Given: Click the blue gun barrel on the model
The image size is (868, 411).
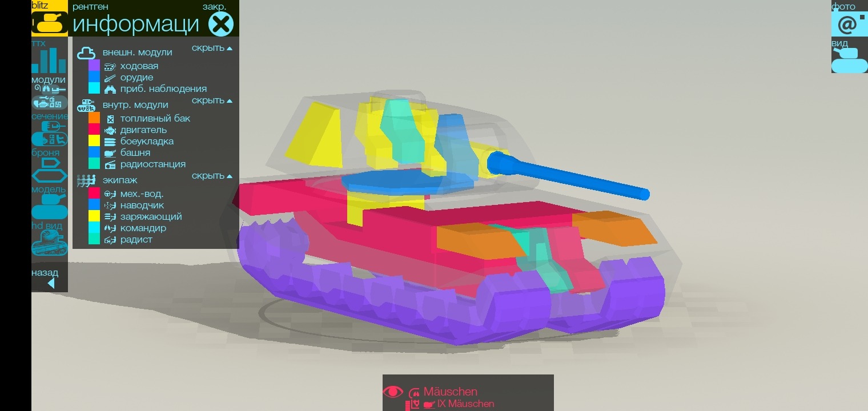Looking at the screenshot, I should 568,176.
